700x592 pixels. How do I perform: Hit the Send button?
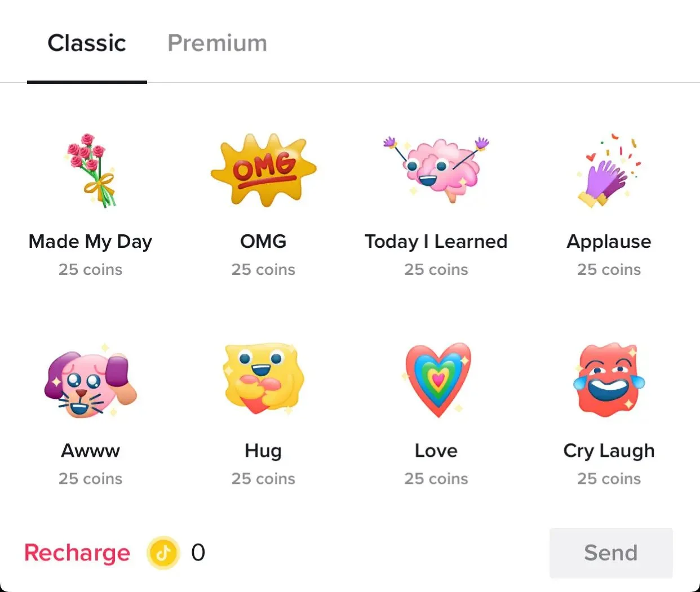(x=611, y=553)
